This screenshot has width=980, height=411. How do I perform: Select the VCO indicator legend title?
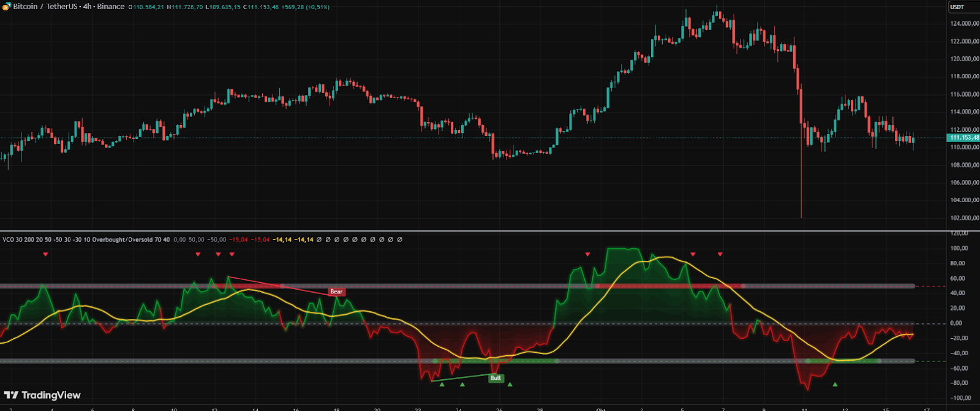86,239
